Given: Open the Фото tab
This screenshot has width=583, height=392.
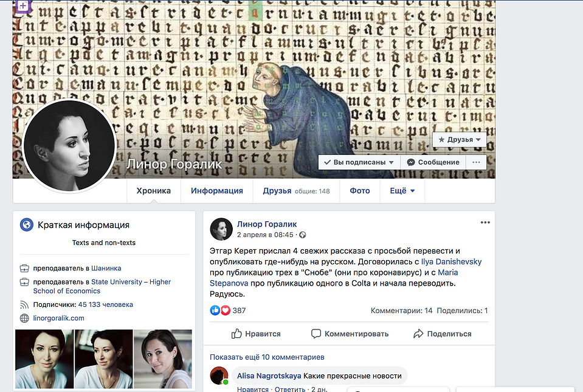Looking at the screenshot, I should coord(359,191).
